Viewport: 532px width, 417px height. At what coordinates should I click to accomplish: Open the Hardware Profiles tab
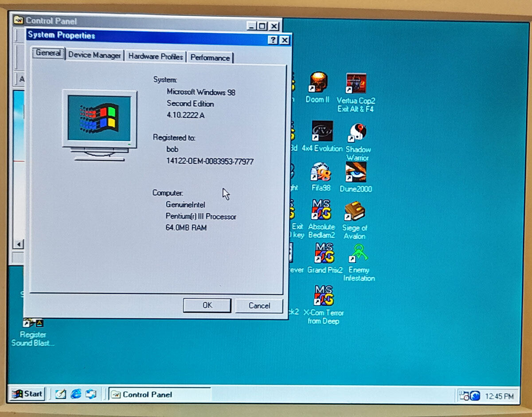point(156,57)
